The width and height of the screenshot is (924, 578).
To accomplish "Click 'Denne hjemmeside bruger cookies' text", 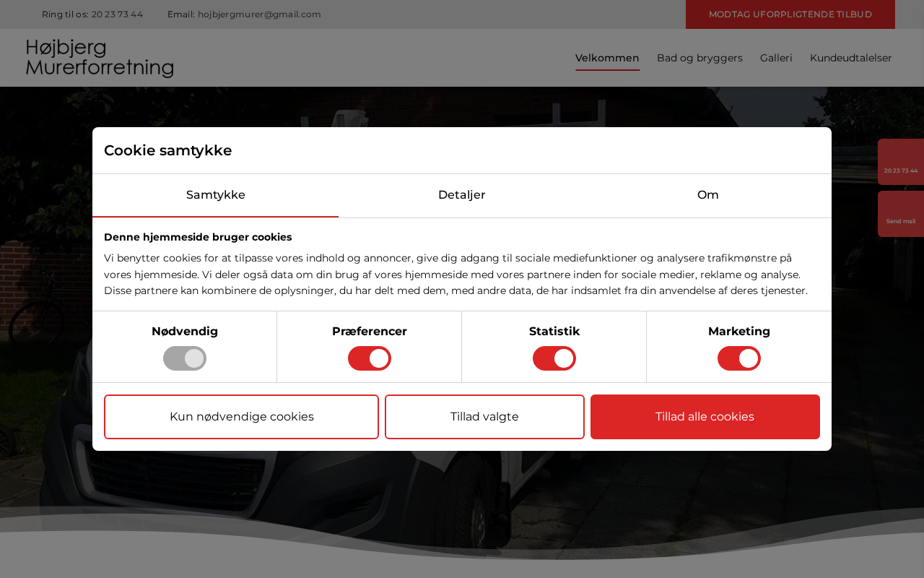I will (198, 237).
